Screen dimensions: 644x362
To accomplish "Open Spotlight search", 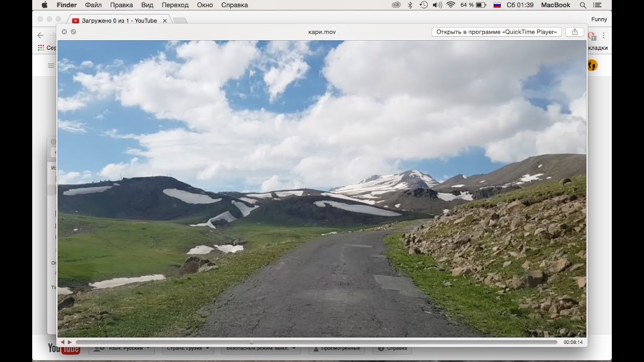I will (x=583, y=5).
